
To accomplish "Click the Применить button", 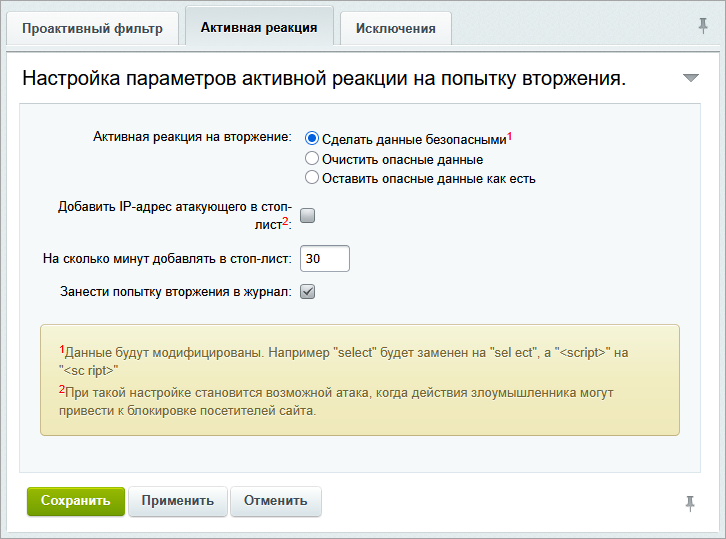I will click(177, 501).
